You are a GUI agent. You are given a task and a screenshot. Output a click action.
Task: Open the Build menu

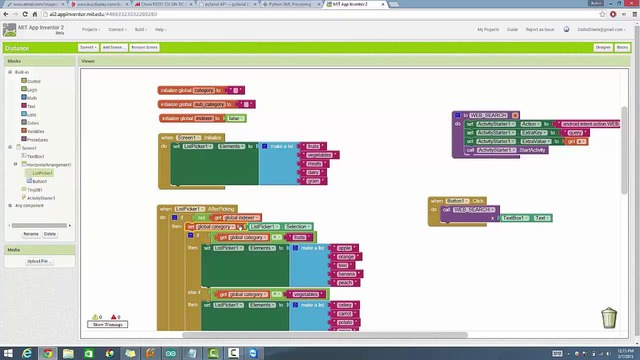[x=141, y=29]
